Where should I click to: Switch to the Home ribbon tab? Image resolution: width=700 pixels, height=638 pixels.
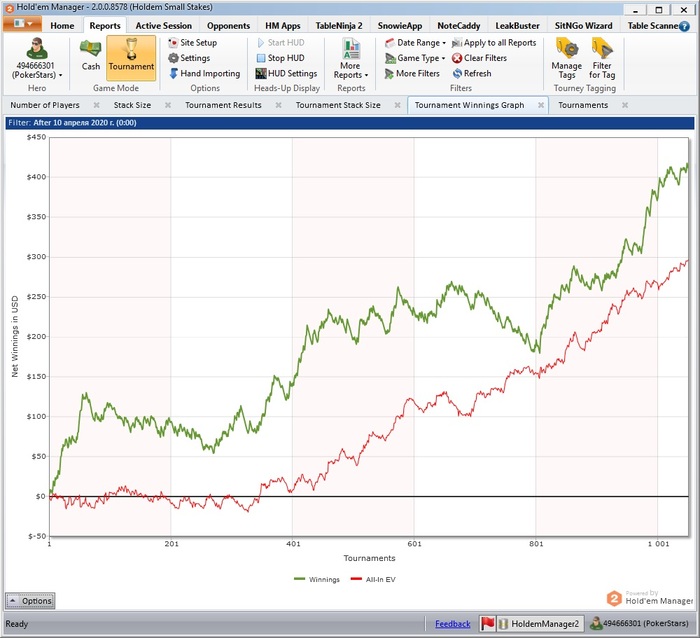click(62, 26)
